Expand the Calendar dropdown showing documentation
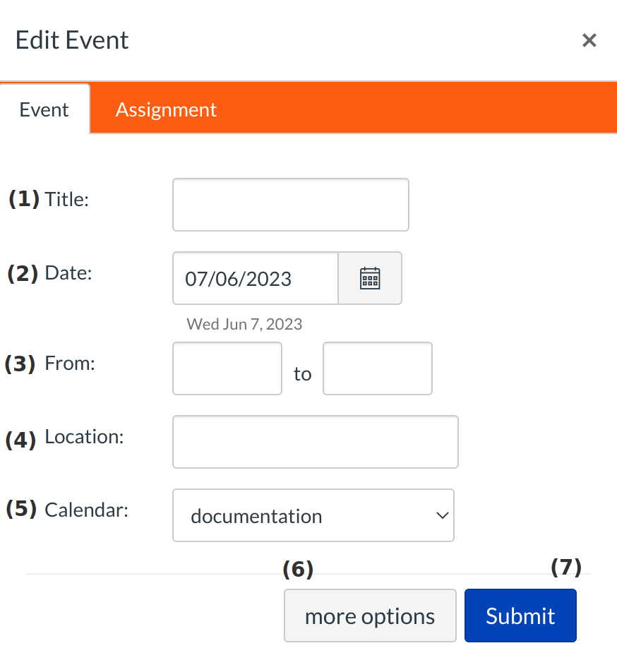The image size is (617, 672). coord(313,516)
